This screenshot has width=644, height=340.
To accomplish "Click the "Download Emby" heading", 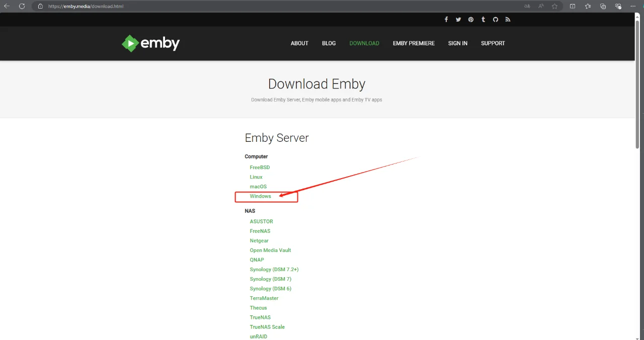I will pos(317,83).
